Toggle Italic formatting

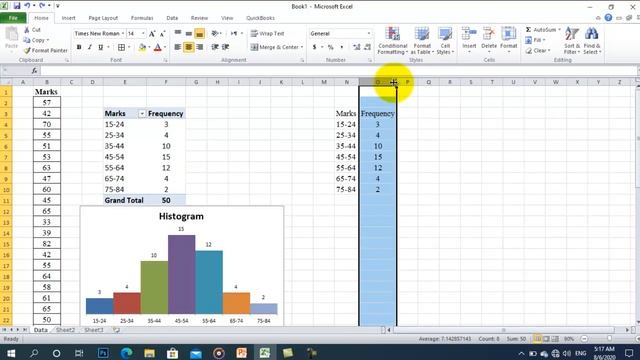click(90, 47)
